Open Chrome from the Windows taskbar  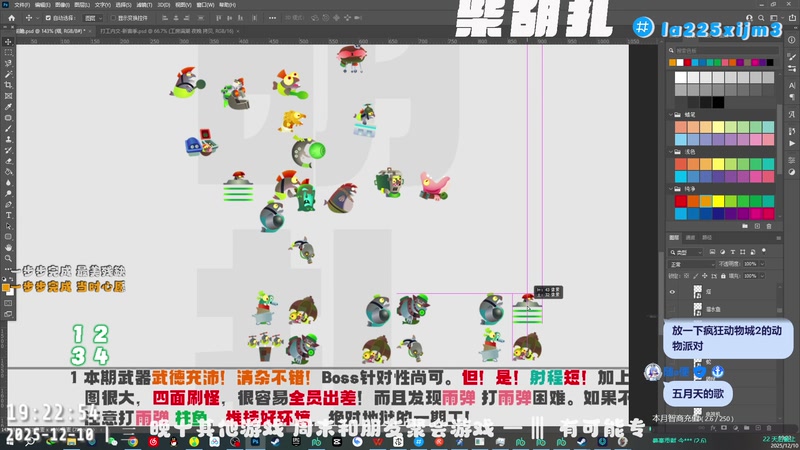[133, 442]
